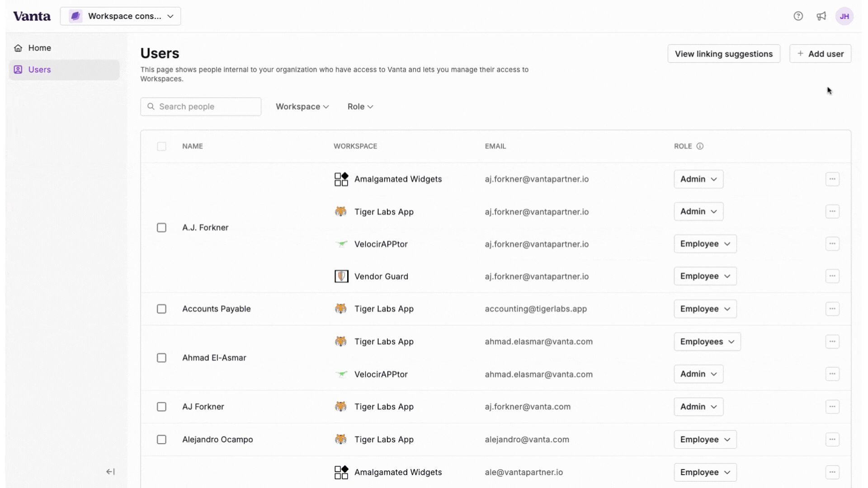Open more options for Accounts Payable row
Image resolution: width=868 pixels, height=488 pixels.
point(832,309)
